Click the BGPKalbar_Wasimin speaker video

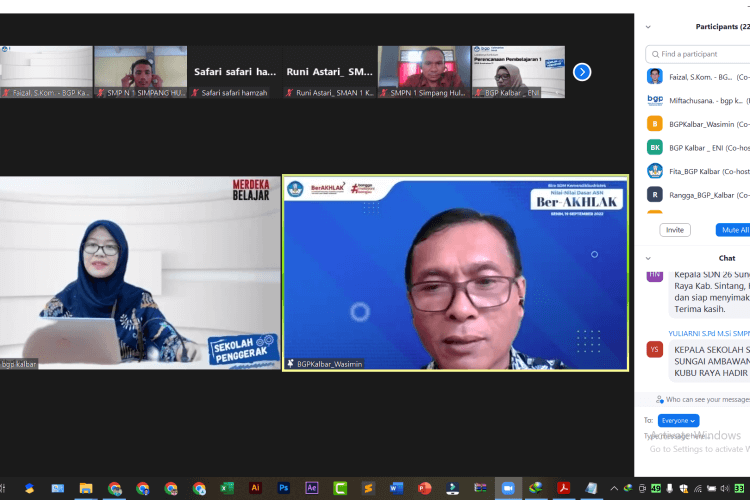pyautogui.click(x=456, y=274)
